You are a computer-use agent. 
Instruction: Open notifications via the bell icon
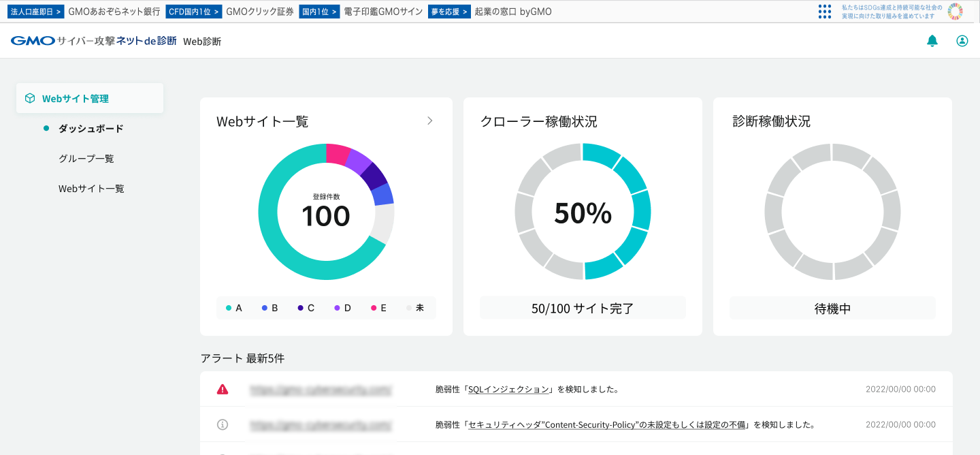coord(932,41)
